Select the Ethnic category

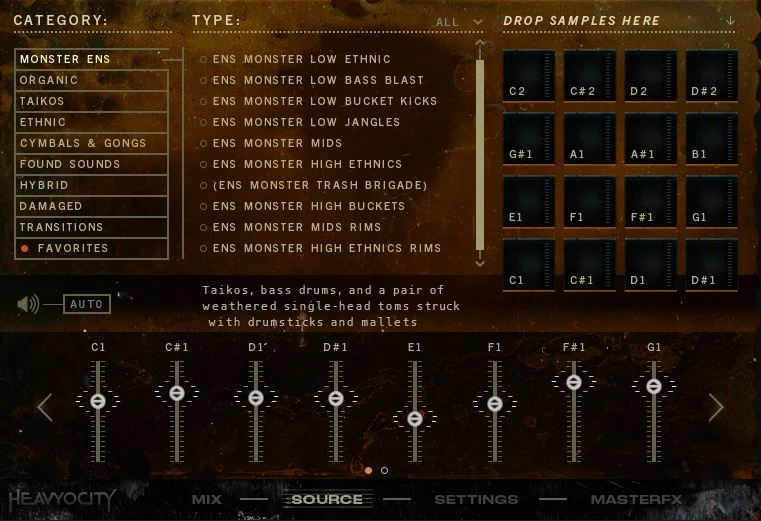pyautogui.click(x=92, y=122)
